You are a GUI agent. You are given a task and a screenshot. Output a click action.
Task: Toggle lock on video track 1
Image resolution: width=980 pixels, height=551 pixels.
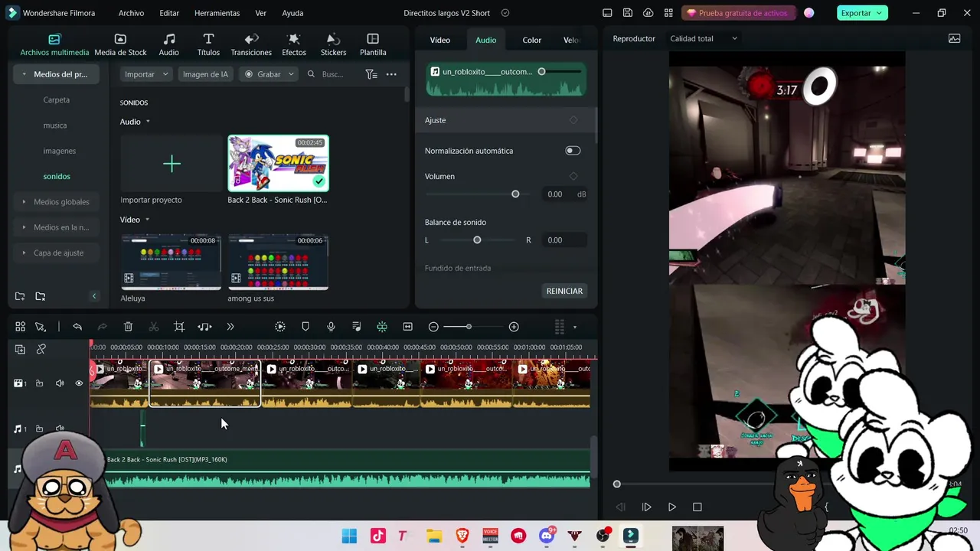(39, 383)
